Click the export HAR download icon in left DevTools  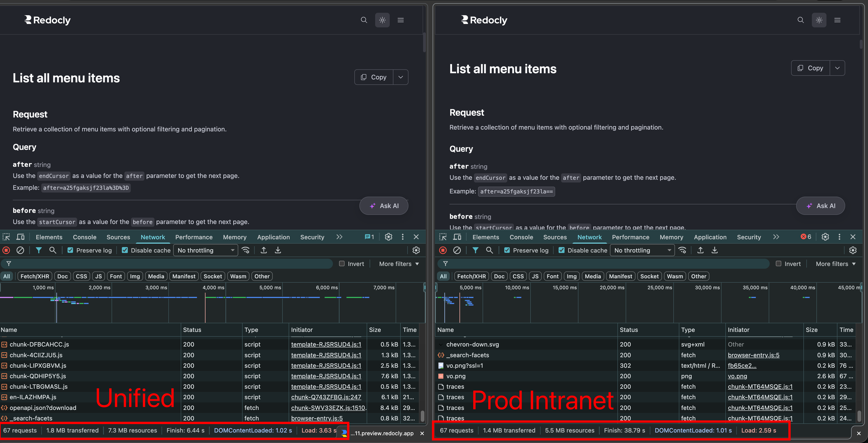click(x=278, y=250)
